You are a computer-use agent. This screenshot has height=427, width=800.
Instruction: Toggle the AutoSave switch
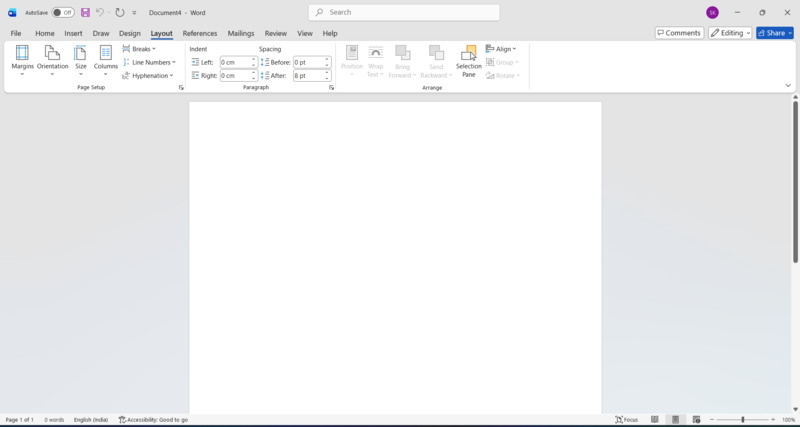(x=63, y=13)
